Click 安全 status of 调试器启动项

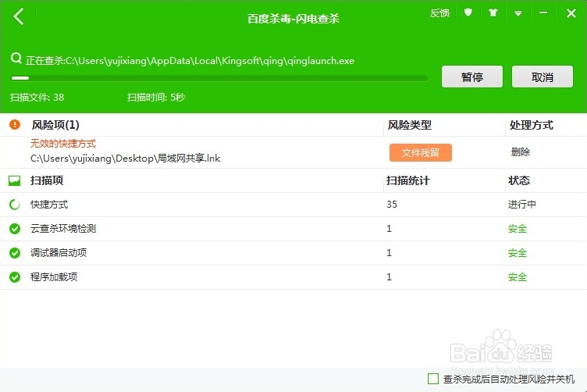[518, 253]
